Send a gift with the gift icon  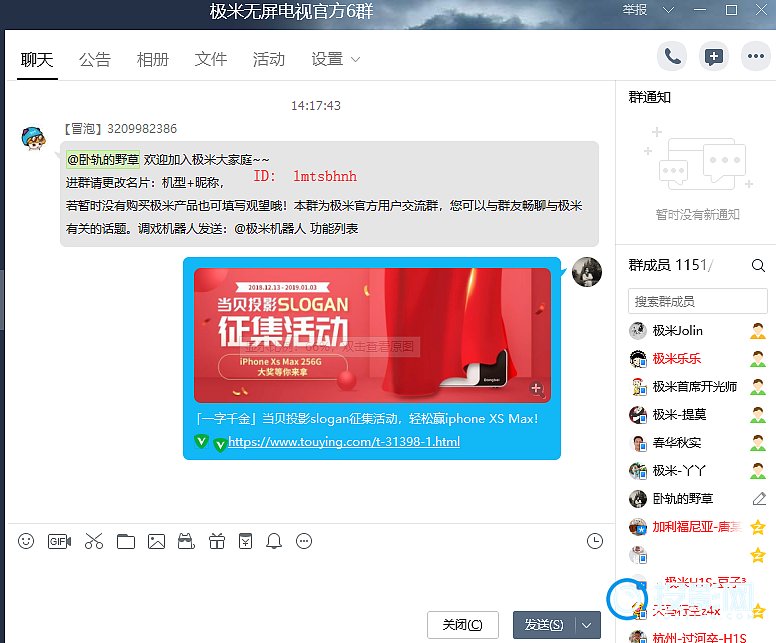216,541
